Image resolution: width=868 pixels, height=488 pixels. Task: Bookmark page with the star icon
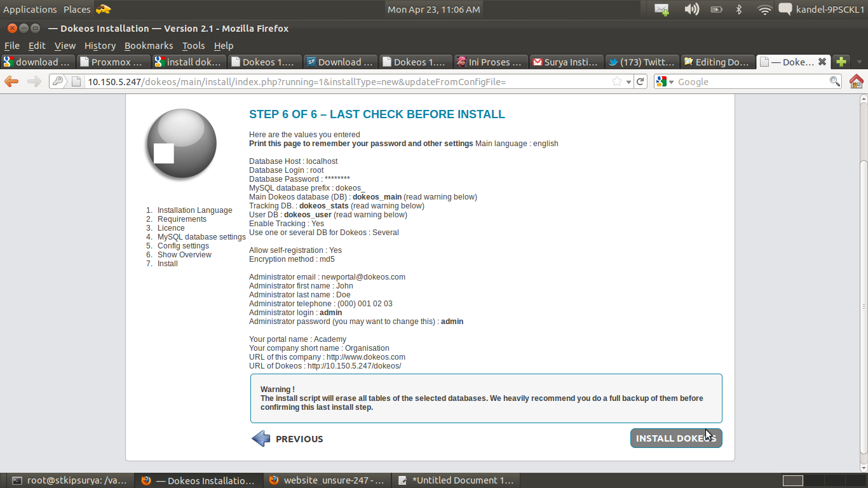(x=616, y=81)
